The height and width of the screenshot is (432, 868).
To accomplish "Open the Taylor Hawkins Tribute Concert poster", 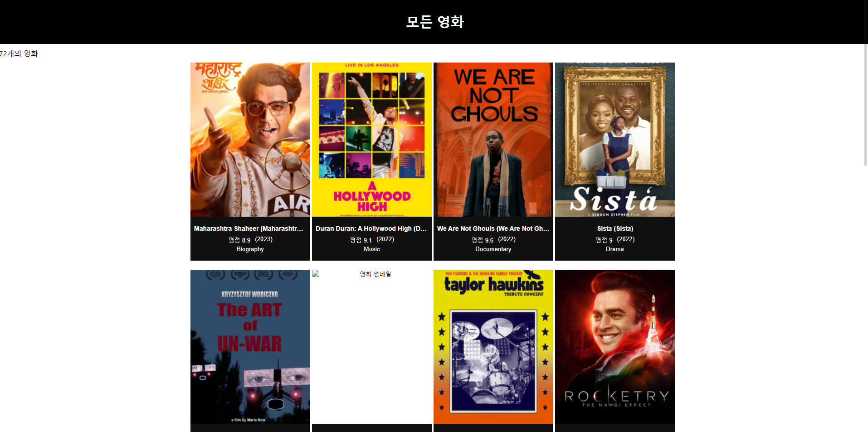I will pyautogui.click(x=493, y=347).
